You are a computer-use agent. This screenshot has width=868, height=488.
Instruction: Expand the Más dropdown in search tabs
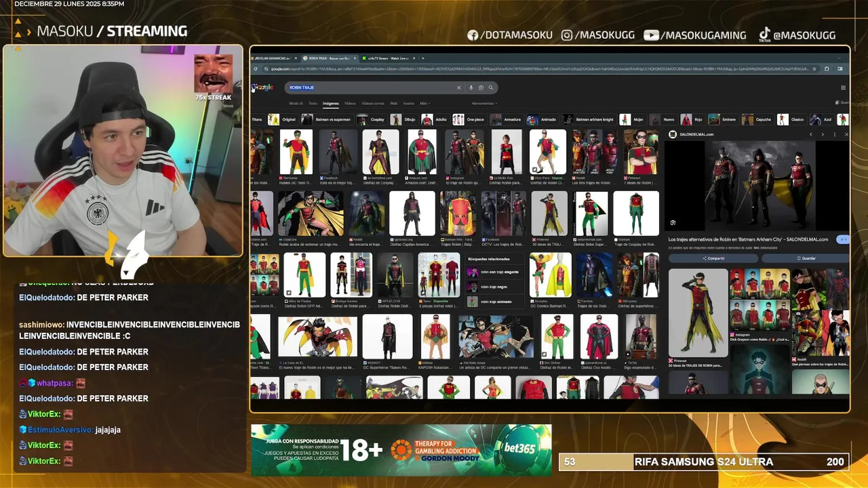click(x=425, y=103)
